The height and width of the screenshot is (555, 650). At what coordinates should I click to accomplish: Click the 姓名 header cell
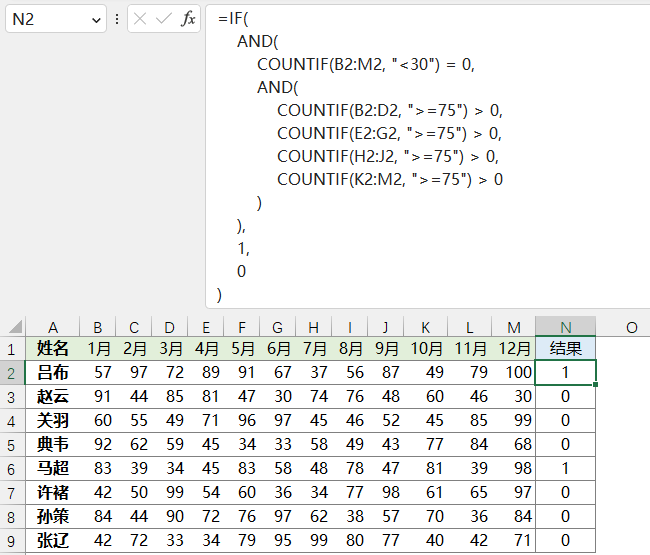[53, 349]
